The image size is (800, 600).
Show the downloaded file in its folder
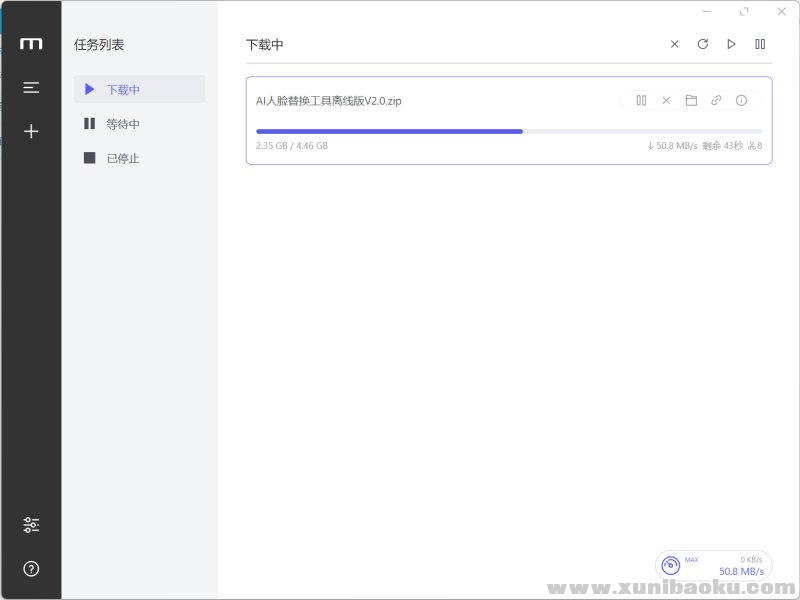point(691,100)
